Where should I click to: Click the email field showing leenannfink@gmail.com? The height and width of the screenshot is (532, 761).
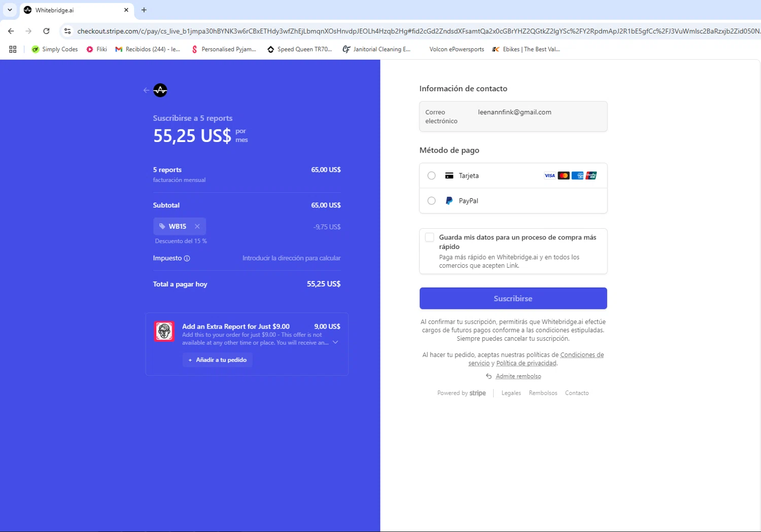click(513, 116)
